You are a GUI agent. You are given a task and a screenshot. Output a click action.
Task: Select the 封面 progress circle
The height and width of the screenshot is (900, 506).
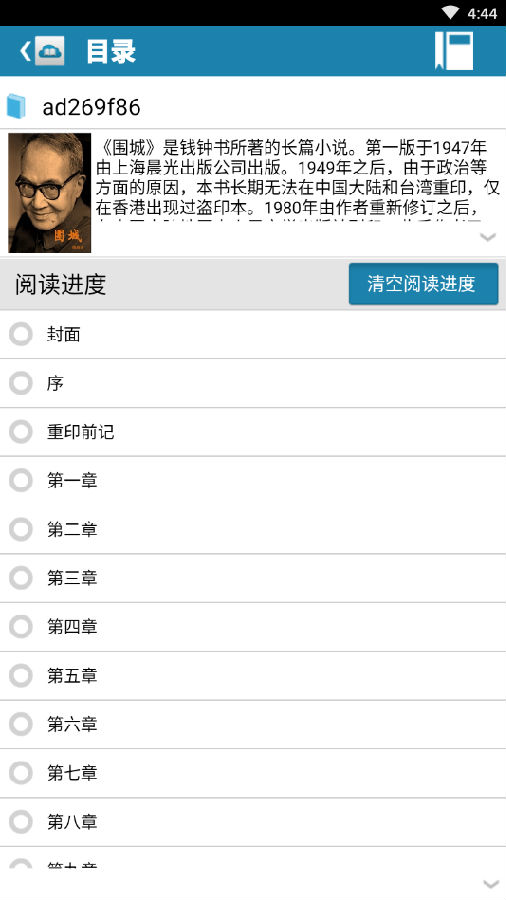click(x=21, y=334)
